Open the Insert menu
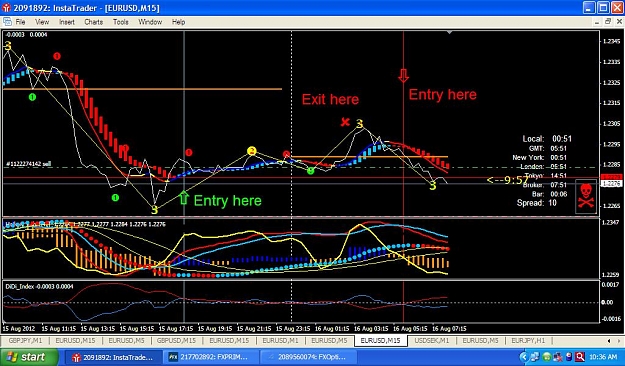 (x=67, y=22)
